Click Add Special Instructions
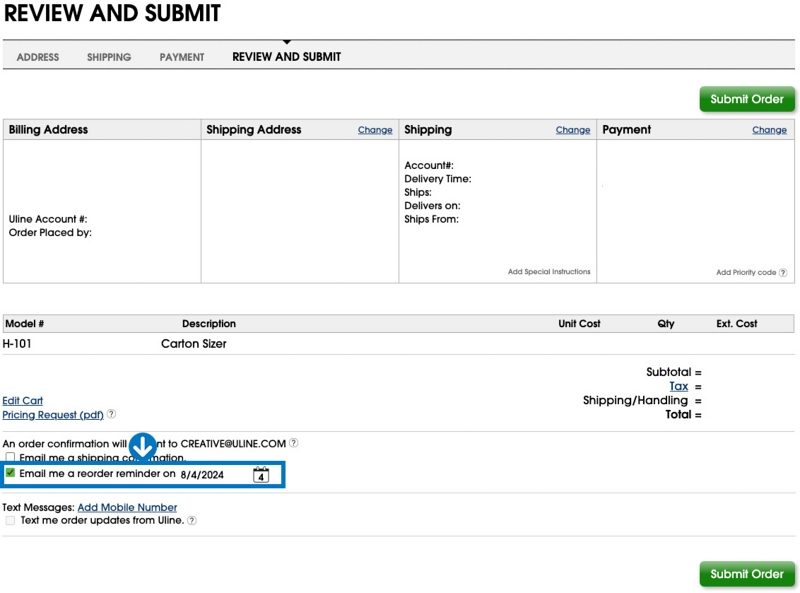This screenshot has height=593, width=800. [x=549, y=271]
